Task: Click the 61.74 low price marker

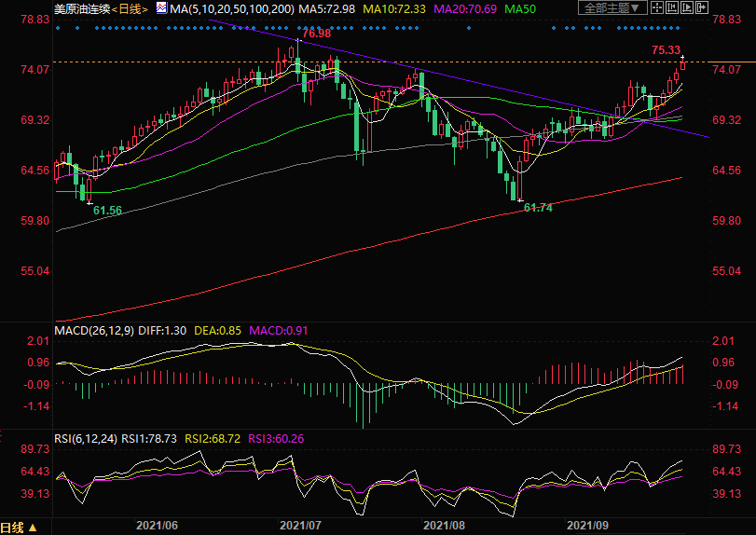Action: click(x=538, y=208)
